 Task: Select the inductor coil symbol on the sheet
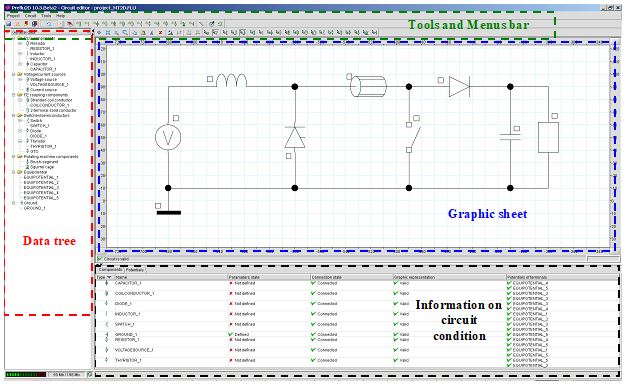231,80
